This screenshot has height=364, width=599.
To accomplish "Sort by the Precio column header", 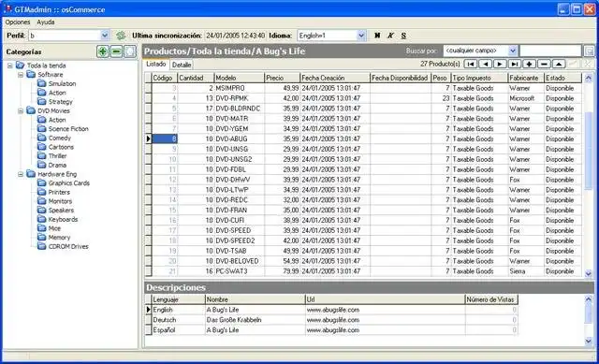I will 282,78.
